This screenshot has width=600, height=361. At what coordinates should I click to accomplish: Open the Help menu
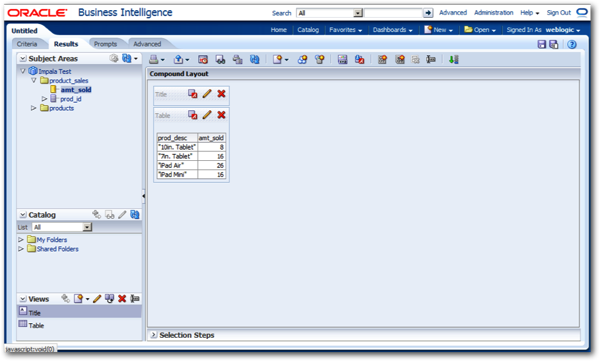tap(530, 13)
